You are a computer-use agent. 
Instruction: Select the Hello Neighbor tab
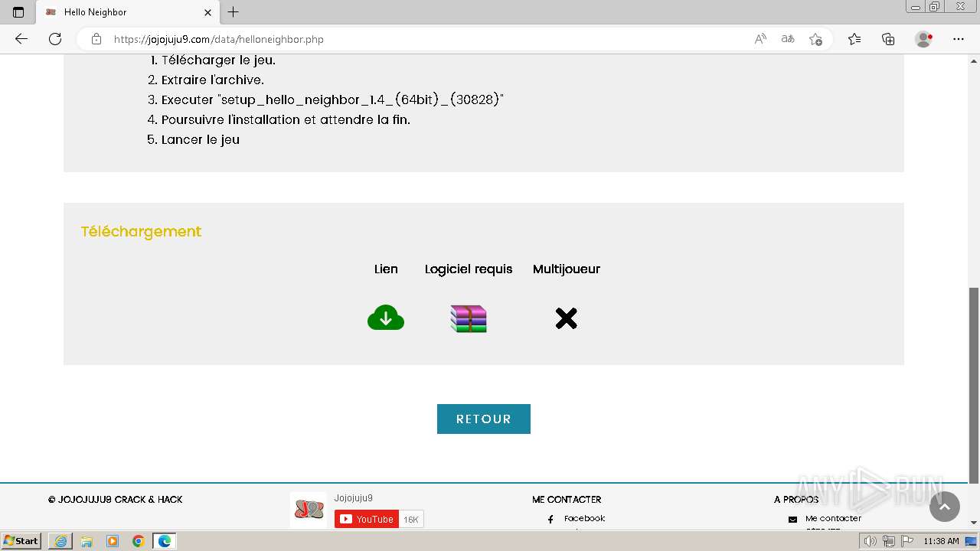tap(128, 12)
